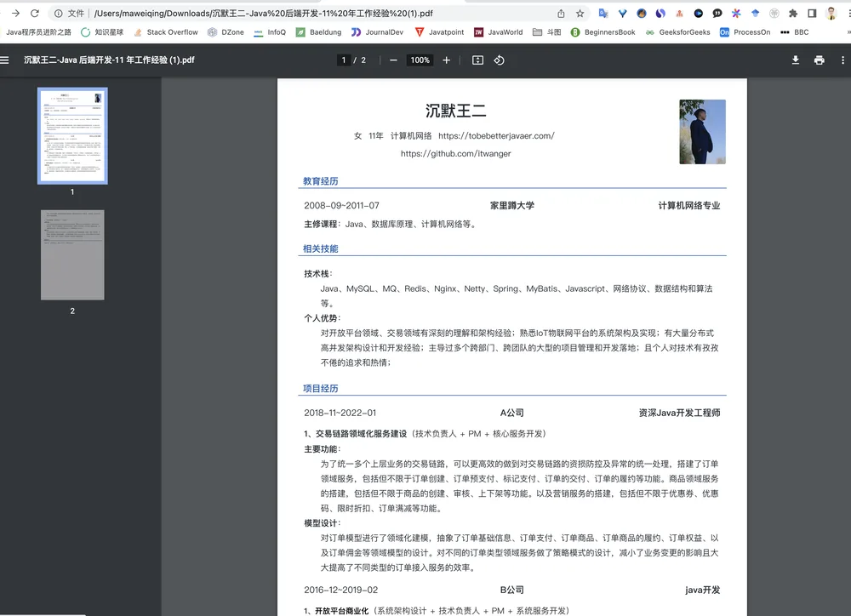Open the quote-bubble extension
Viewport: 851px width, 616px height.
pos(717,13)
